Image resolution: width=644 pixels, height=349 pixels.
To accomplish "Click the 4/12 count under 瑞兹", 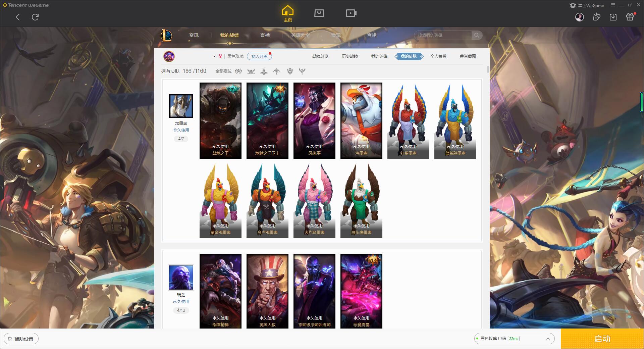I will [x=181, y=310].
